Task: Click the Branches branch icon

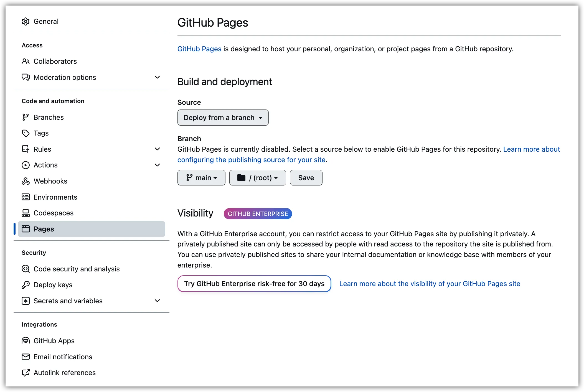Action: click(x=26, y=117)
